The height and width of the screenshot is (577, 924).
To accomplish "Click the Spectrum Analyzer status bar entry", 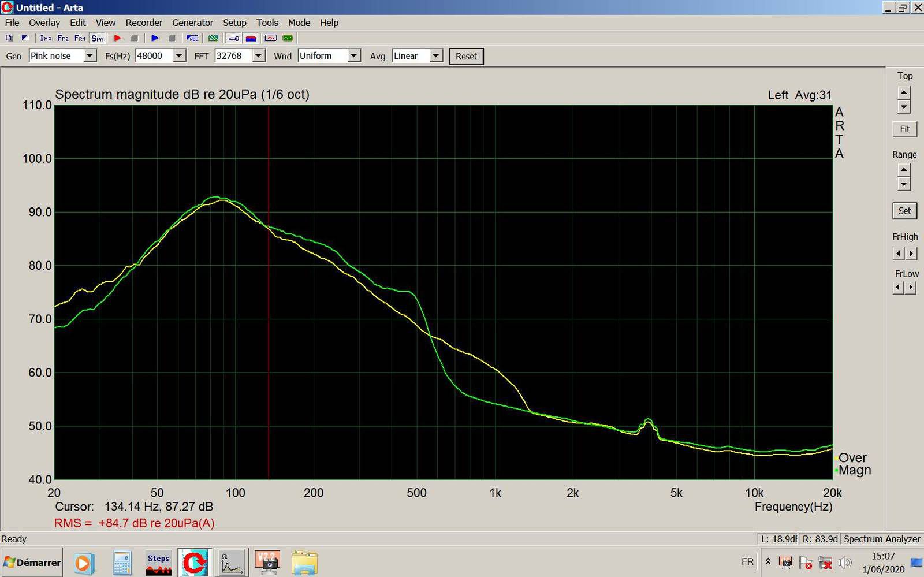I will 881,539.
